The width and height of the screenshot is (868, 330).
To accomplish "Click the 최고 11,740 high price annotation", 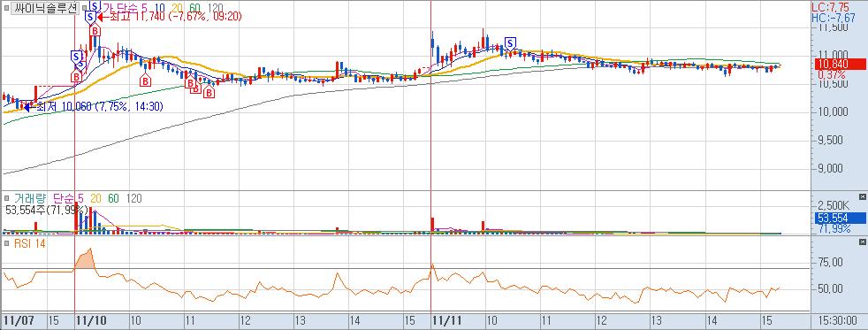I will (x=175, y=17).
